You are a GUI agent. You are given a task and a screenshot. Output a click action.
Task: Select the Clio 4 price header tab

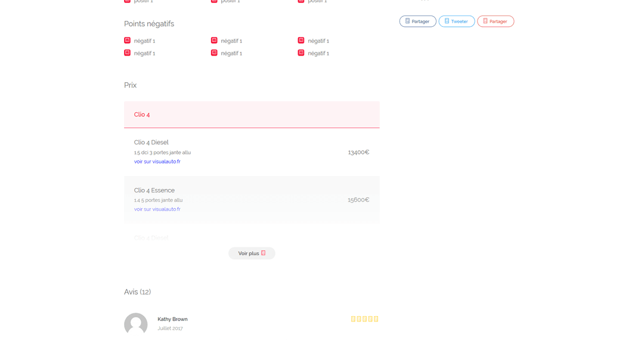tap(252, 115)
